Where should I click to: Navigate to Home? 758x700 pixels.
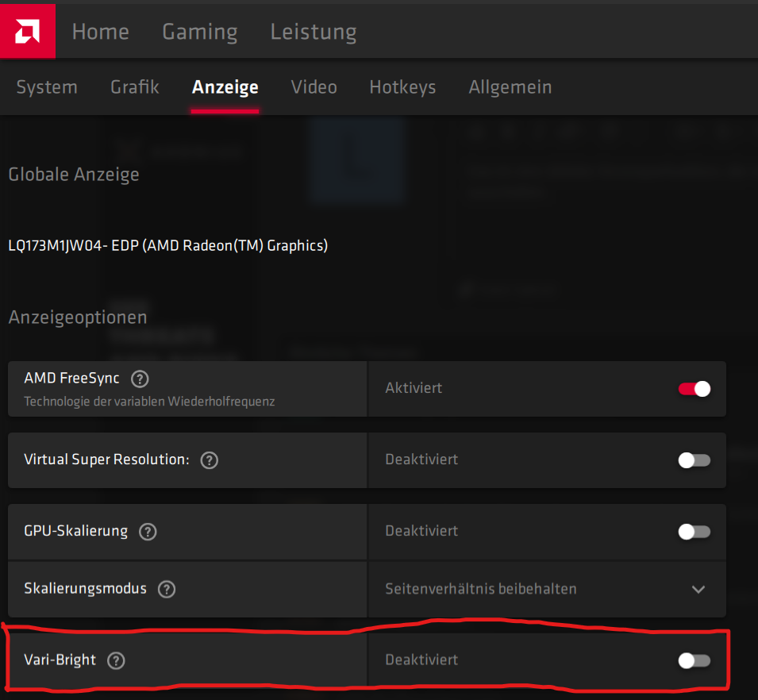tap(100, 32)
